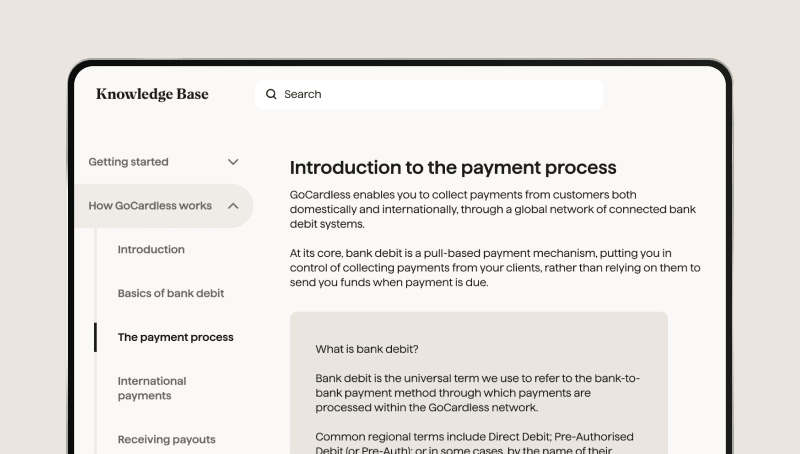Click the paragraph starting At its core

click(495, 268)
